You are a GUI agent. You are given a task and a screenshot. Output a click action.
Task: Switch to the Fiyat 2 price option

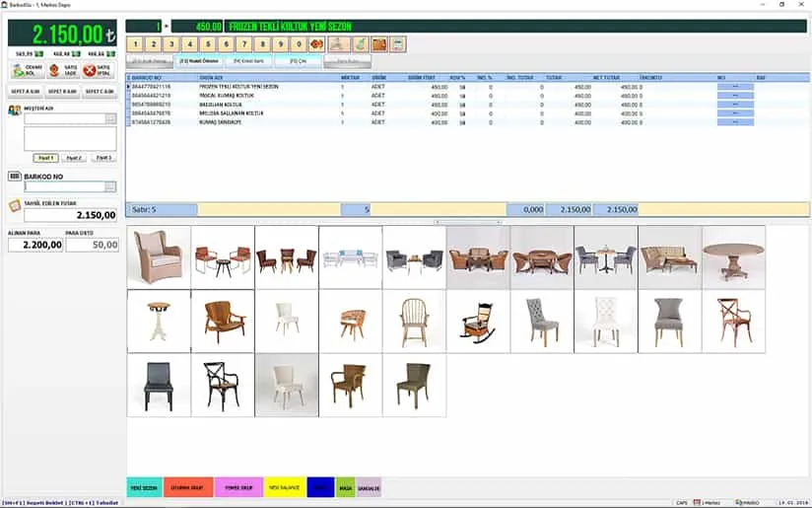coord(74,158)
